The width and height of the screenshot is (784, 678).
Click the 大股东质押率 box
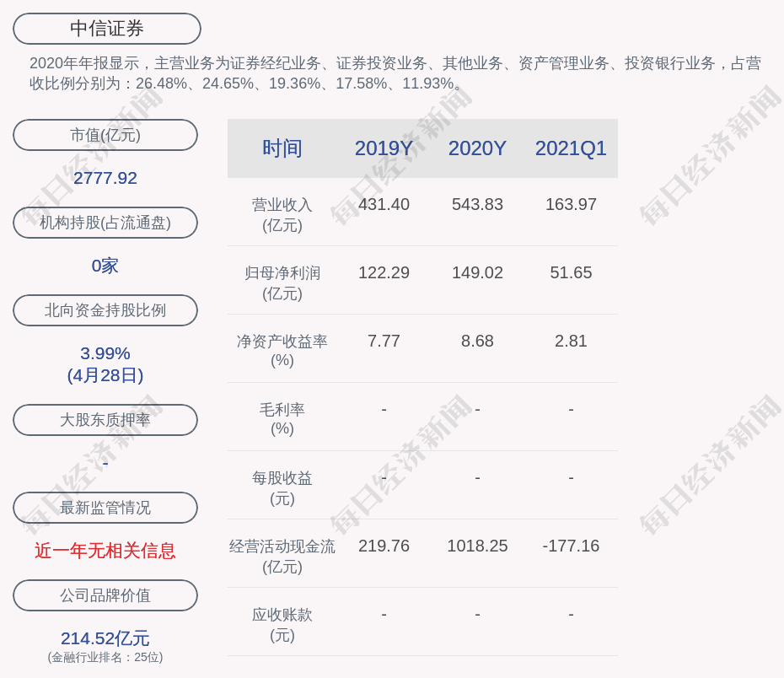pos(105,419)
